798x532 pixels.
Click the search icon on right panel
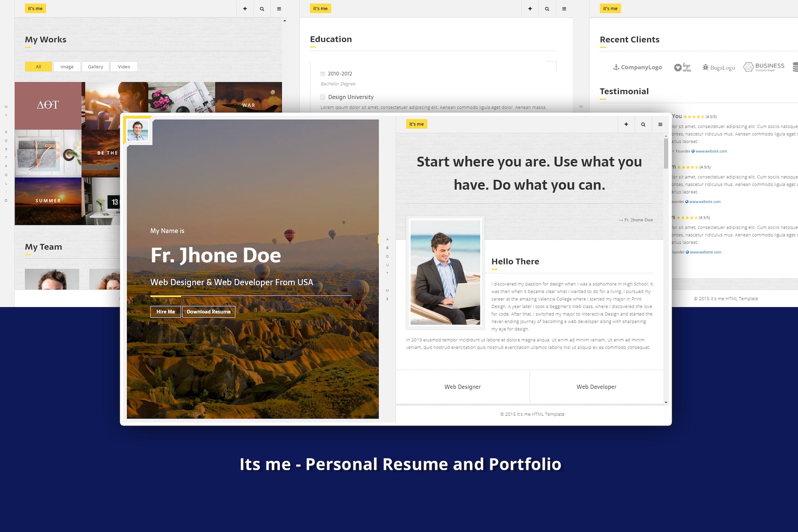(643, 124)
